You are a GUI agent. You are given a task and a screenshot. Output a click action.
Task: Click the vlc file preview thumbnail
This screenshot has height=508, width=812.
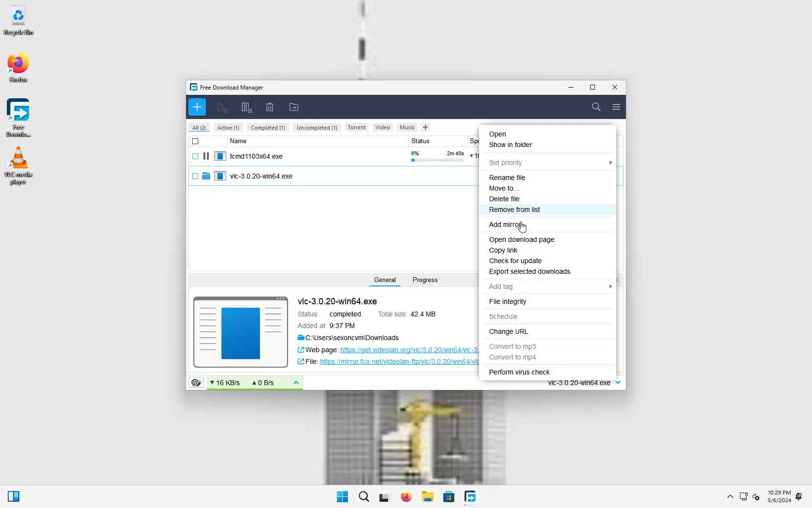pos(241,332)
